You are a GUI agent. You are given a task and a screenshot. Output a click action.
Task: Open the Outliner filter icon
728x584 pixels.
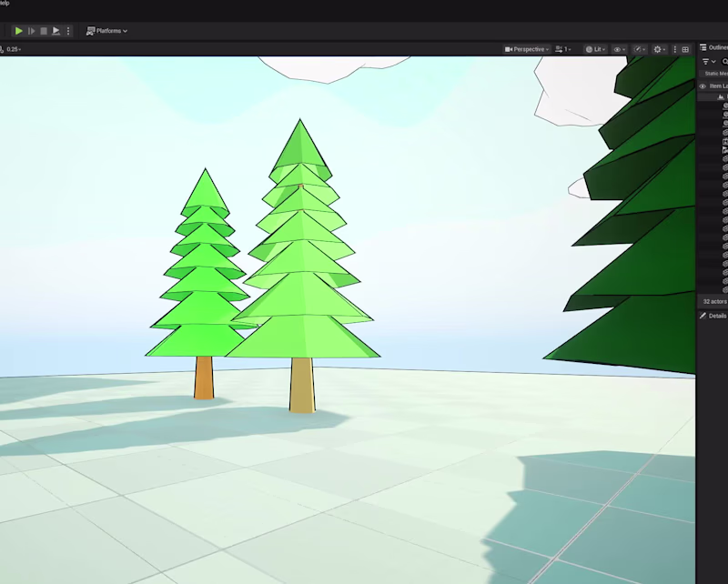point(707,61)
